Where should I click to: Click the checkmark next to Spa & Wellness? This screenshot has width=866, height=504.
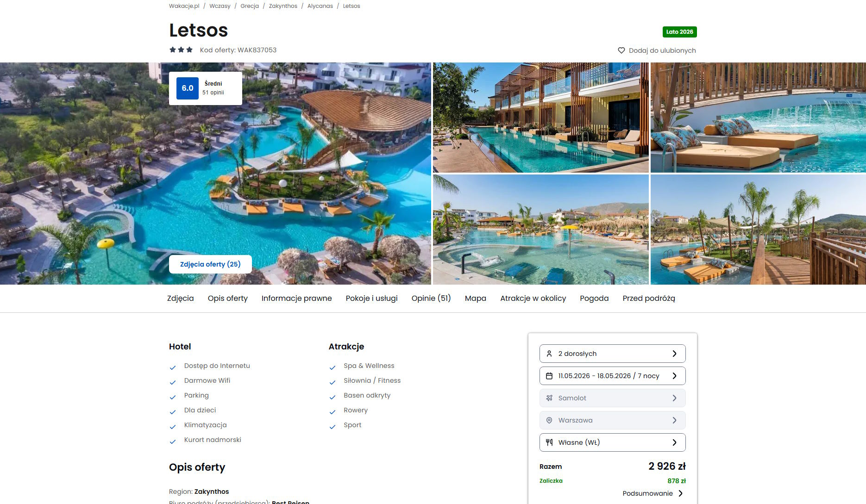[333, 367]
